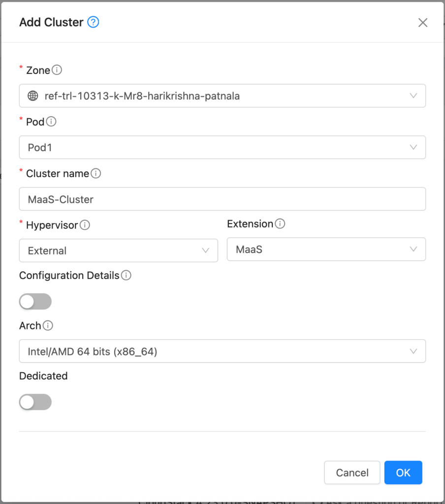The height and width of the screenshot is (504, 445).
Task: Open the Zone selection dropdown
Action: coord(222,96)
